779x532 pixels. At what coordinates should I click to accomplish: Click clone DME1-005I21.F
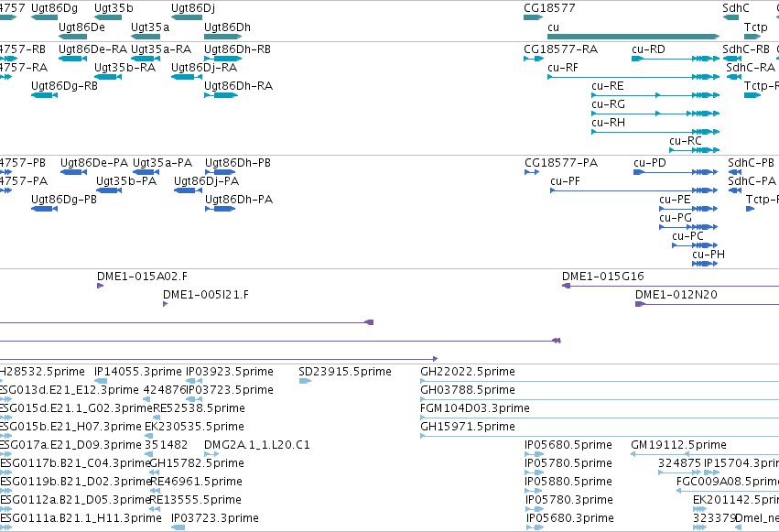click(165, 304)
